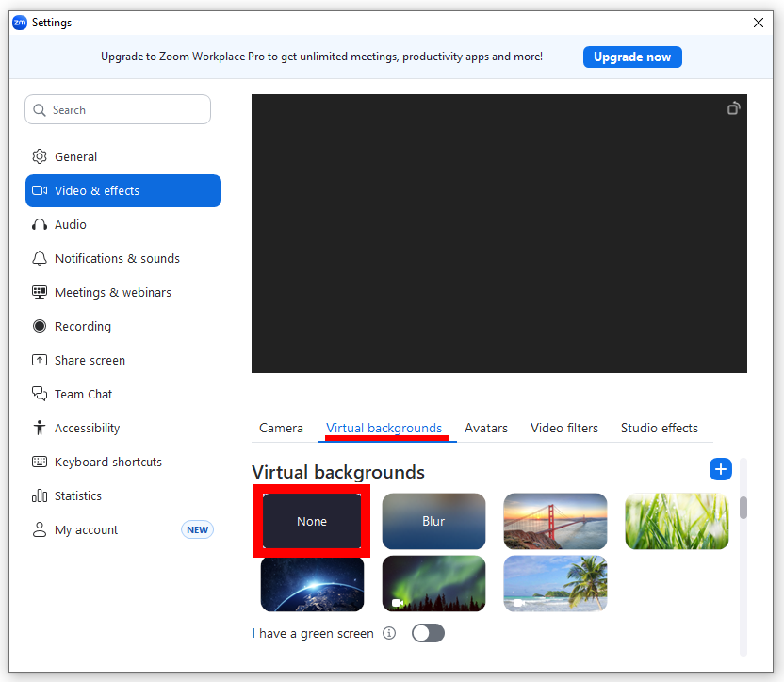The width and height of the screenshot is (784, 682).
Task: Switch to the Camera tab
Action: [x=281, y=428]
